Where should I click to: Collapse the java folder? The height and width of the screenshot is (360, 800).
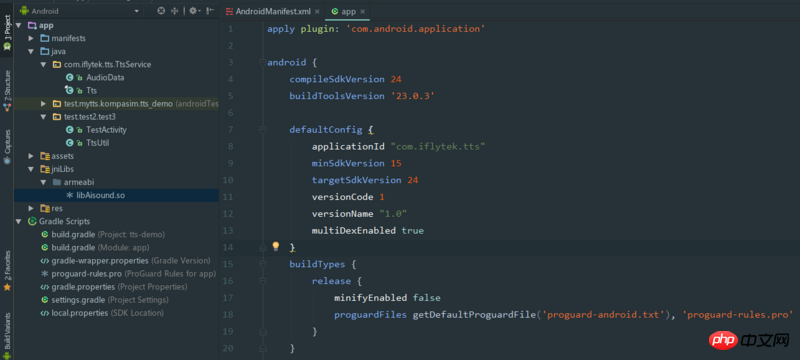coord(31,52)
